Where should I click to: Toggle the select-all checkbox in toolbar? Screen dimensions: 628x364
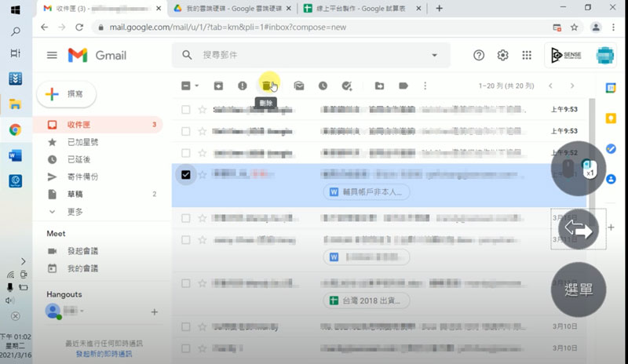click(186, 86)
